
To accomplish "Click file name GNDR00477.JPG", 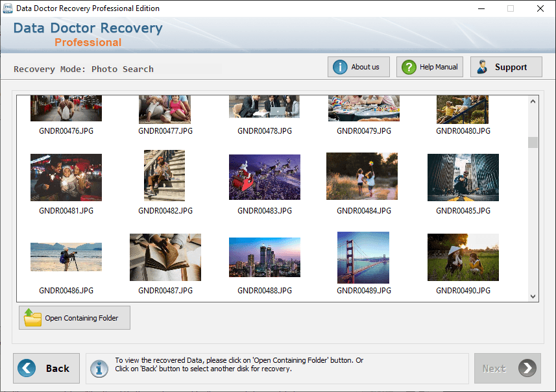I will 165,131.
